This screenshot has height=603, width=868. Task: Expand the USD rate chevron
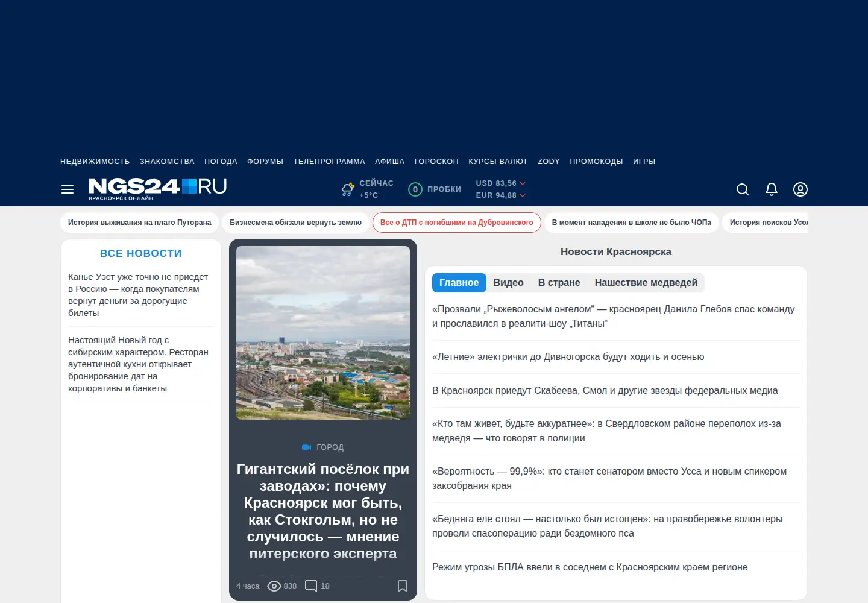tap(523, 183)
